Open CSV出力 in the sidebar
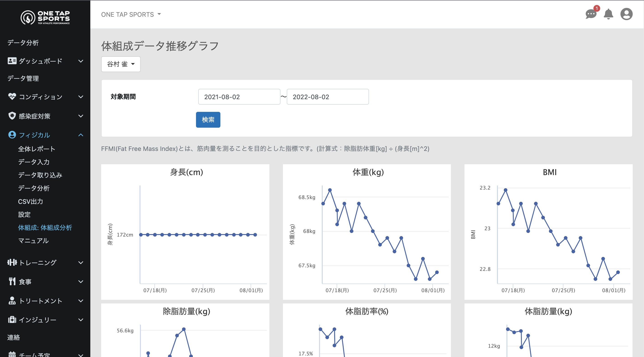 30,201
